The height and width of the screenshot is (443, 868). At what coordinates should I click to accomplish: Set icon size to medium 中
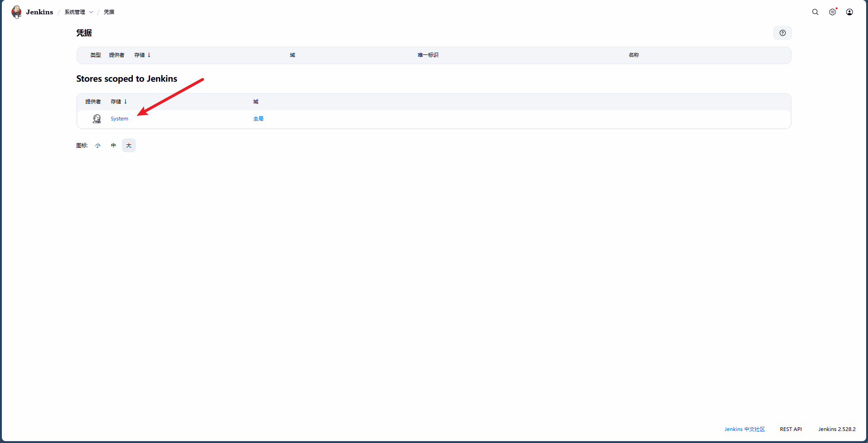tap(114, 145)
